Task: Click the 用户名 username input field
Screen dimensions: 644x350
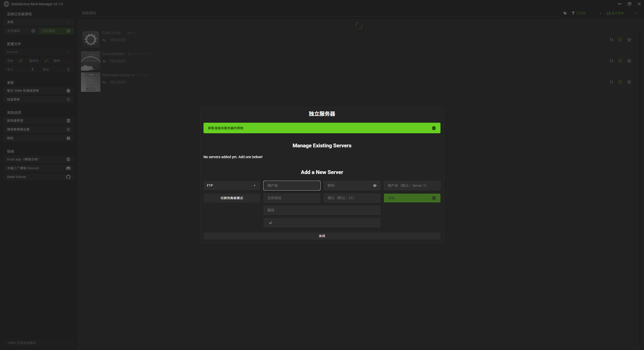Action: 292,186
